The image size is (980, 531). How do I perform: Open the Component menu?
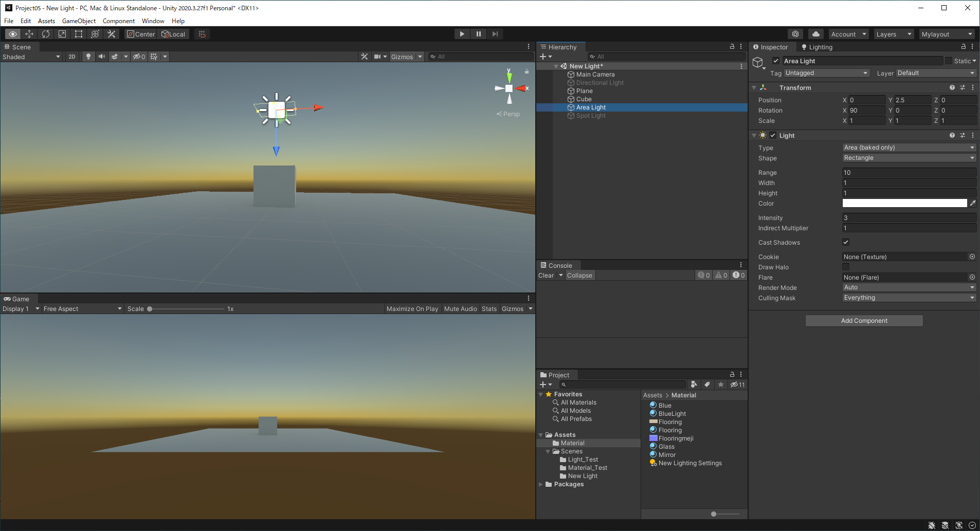tap(119, 21)
